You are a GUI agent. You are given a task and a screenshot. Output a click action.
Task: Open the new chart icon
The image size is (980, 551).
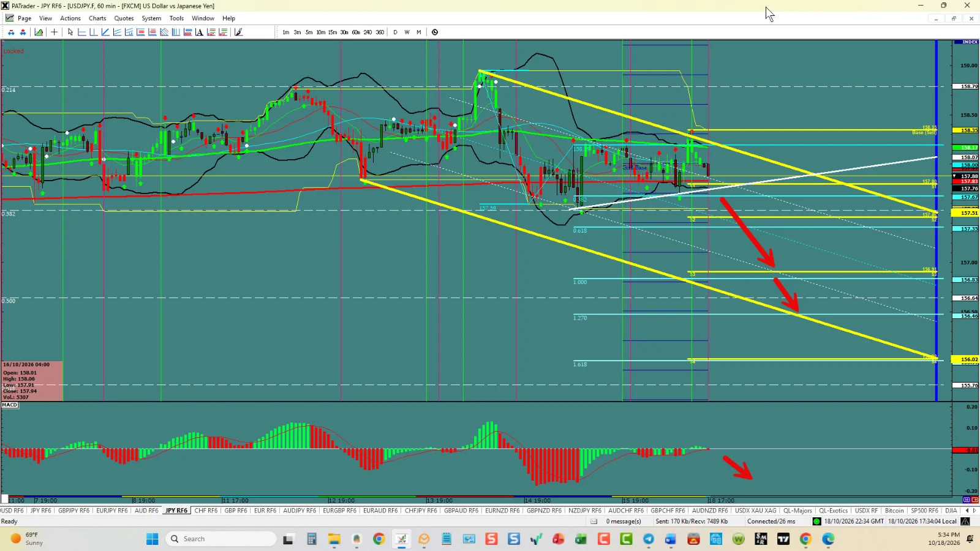click(39, 32)
